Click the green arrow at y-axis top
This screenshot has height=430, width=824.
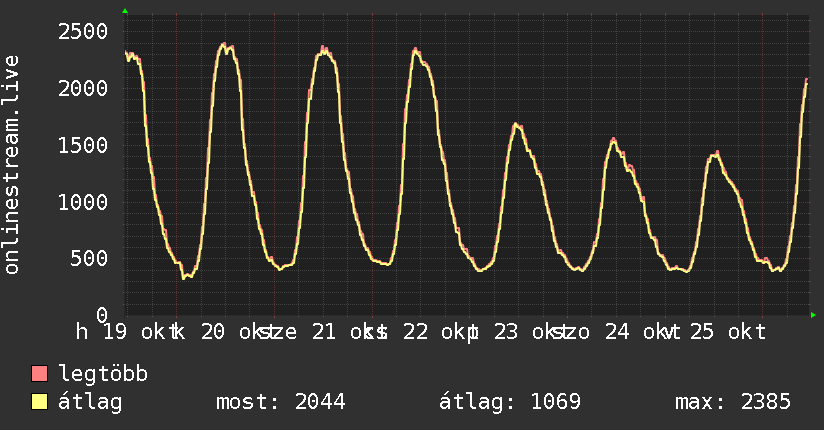[x=125, y=11]
